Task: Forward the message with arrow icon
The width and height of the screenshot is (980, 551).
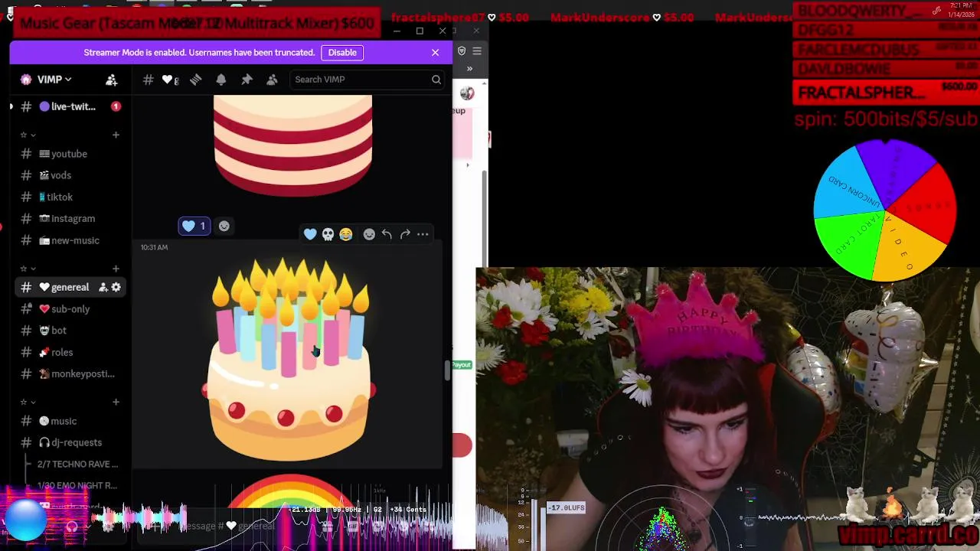Action: pos(405,234)
